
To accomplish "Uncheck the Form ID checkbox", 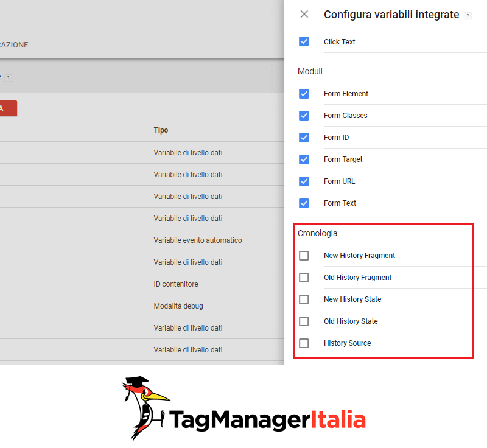I will (x=304, y=138).
